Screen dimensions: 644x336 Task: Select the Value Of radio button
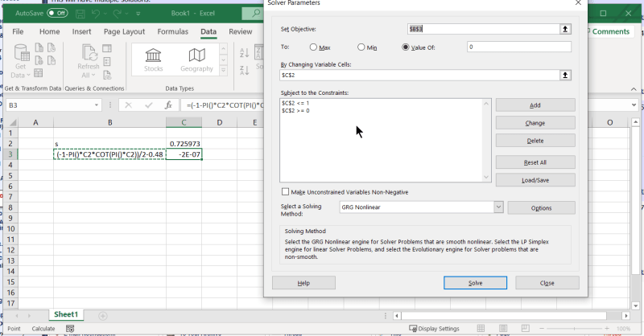pos(406,47)
